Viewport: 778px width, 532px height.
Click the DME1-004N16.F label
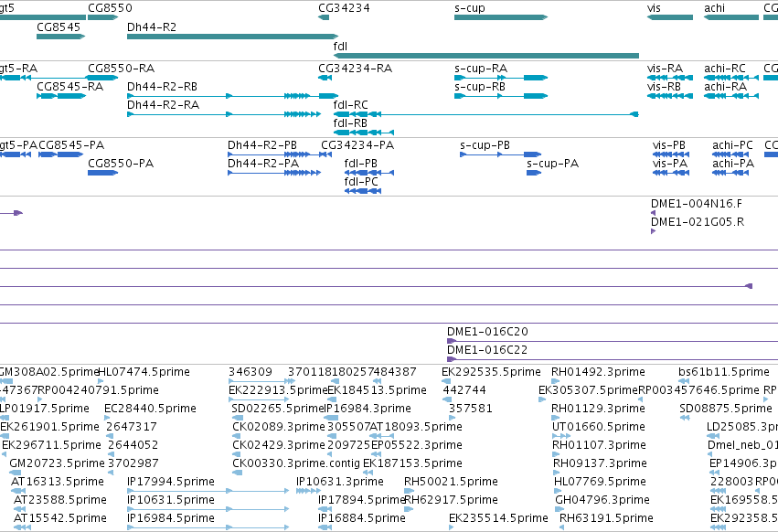697,204
